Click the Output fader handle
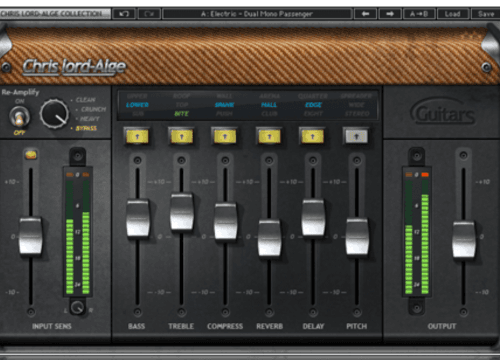This screenshot has height=360, width=500. coord(463,240)
